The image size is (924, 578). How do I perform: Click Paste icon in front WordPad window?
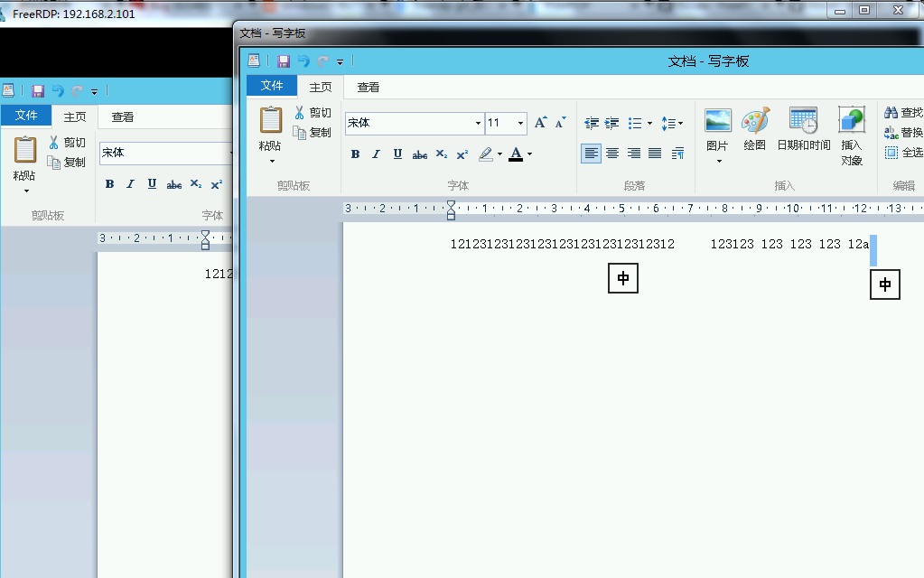(270, 120)
